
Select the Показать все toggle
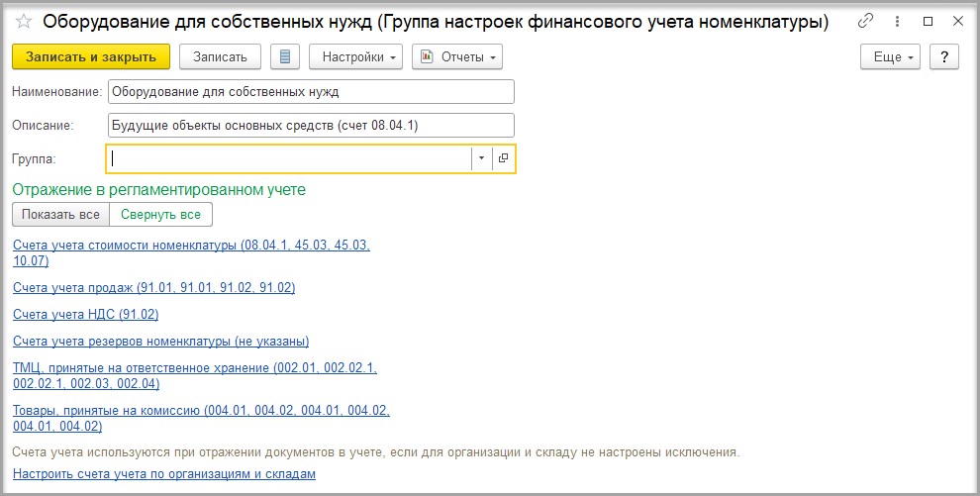(60, 214)
